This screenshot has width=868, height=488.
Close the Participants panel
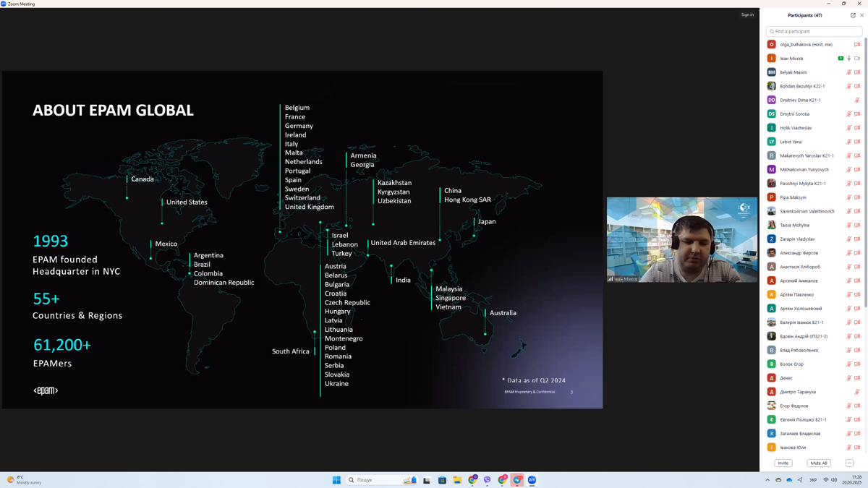point(861,15)
